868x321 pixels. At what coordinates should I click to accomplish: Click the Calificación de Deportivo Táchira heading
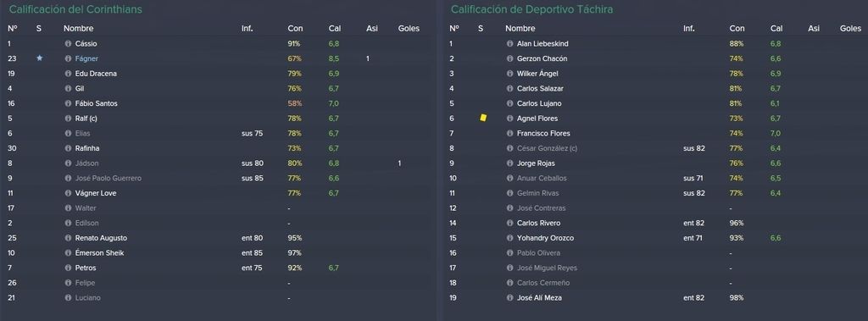[x=532, y=9]
